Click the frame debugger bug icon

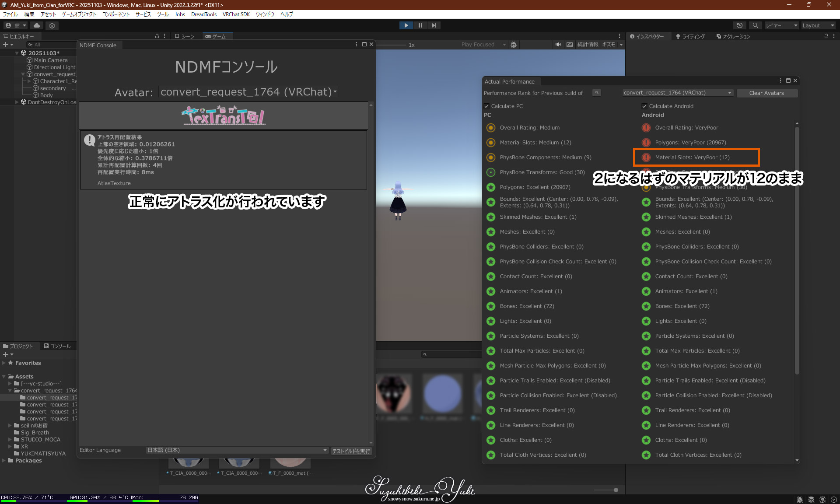514,45
